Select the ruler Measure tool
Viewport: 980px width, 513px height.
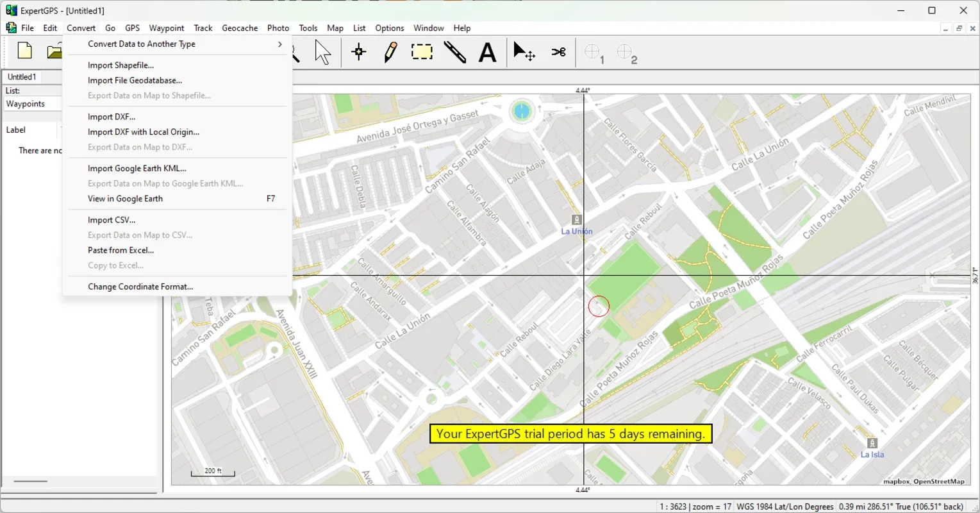pyautogui.click(x=455, y=53)
